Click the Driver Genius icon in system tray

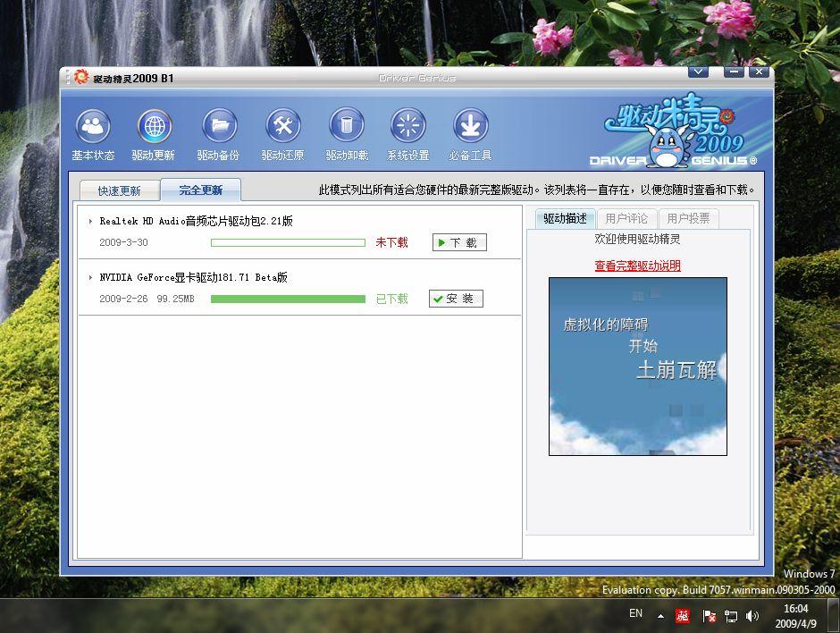(x=682, y=615)
